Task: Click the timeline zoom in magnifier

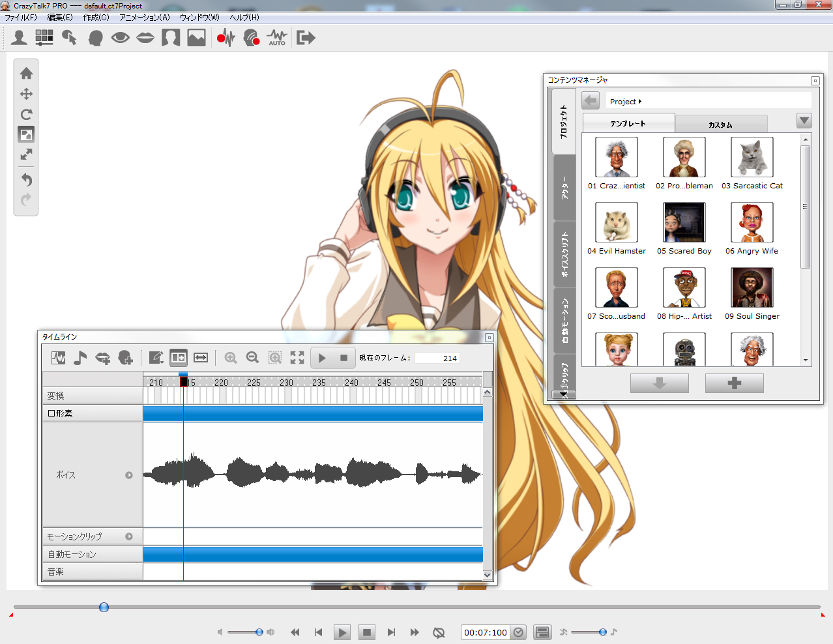Action: [231, 357]
